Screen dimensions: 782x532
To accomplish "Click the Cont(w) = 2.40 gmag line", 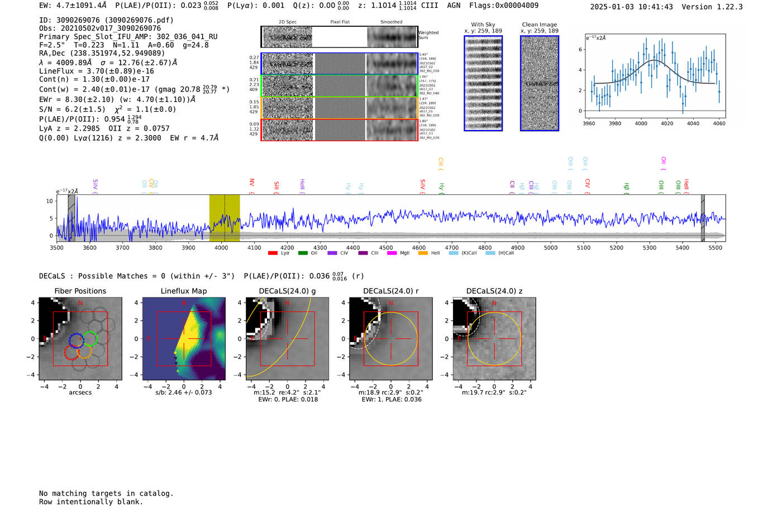I will (x=135, y=89).
